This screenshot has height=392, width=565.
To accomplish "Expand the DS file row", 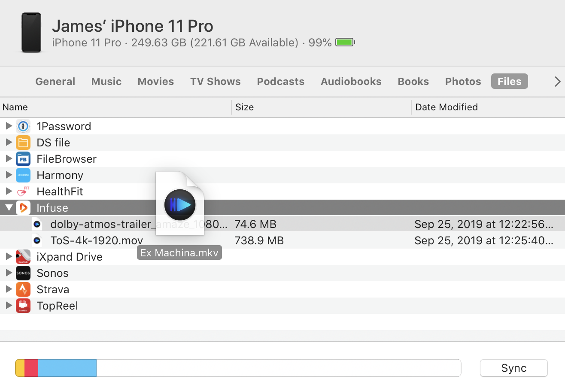I will [x=9, y=143].
